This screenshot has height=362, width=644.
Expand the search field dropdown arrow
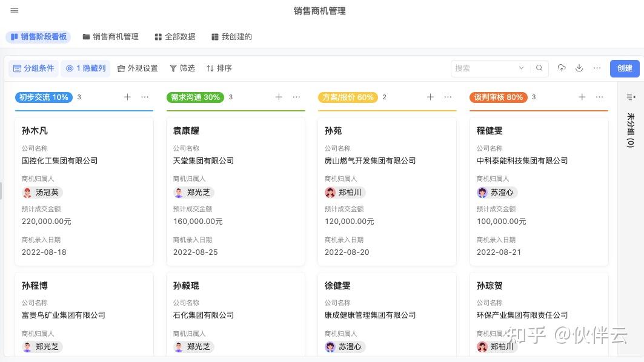pos(521,68)
